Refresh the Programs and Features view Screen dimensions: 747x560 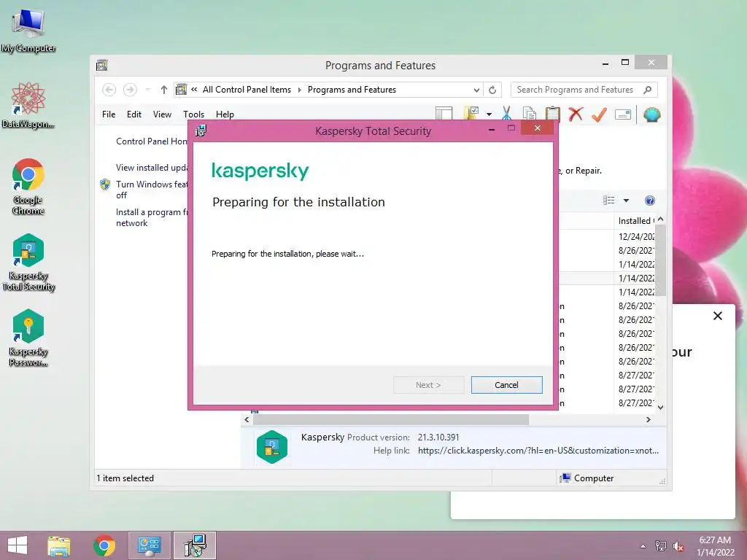(x=492, y=90)
